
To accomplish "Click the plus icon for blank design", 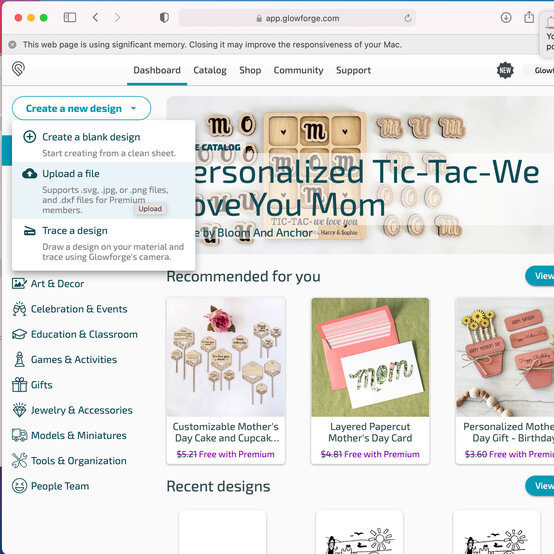I will coord(30,136).
